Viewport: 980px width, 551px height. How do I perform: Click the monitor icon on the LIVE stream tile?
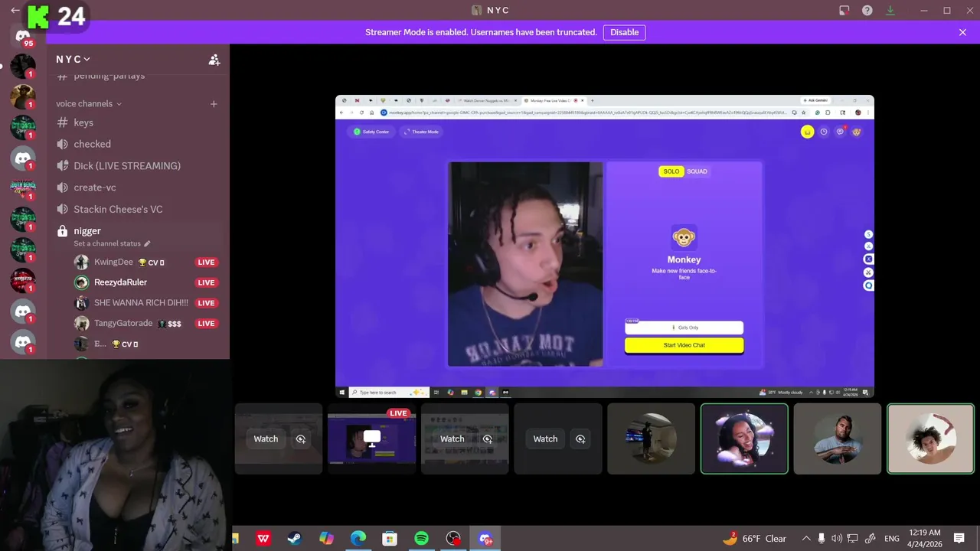(x=372, y=439)
